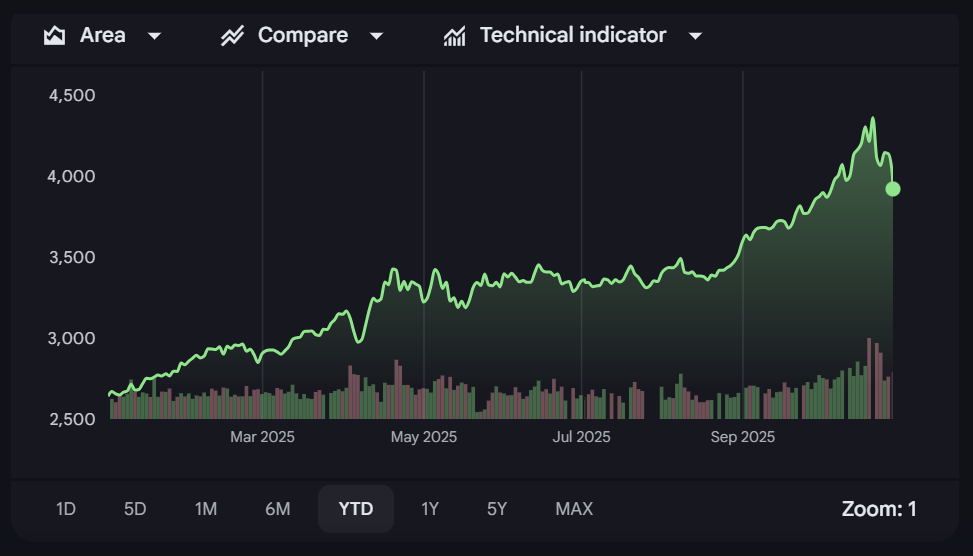The width and height of the screenshot is (973, 556).
Task: Select the 1D time range
Action: pyautogui.click(x=66, y=509)
